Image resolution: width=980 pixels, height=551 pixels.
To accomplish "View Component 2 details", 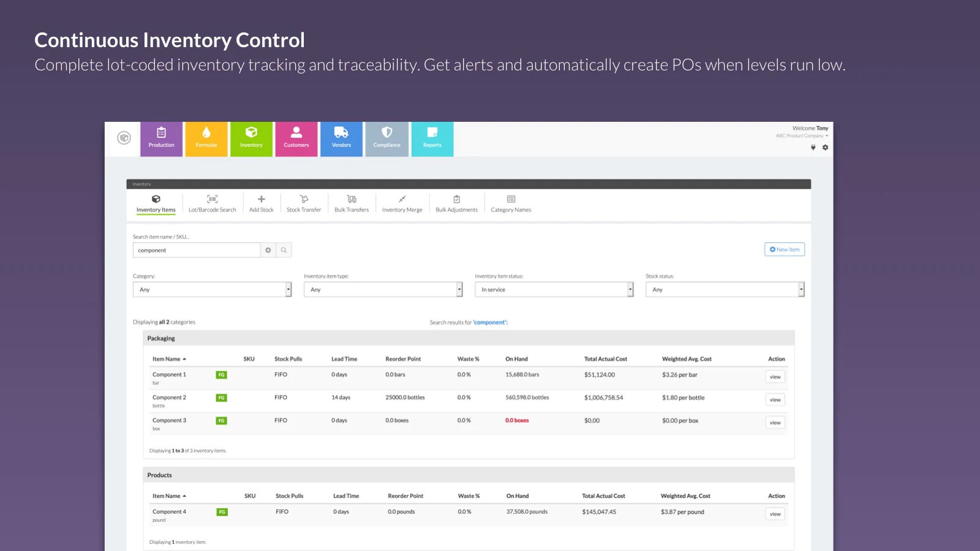I will coord(775,400).
